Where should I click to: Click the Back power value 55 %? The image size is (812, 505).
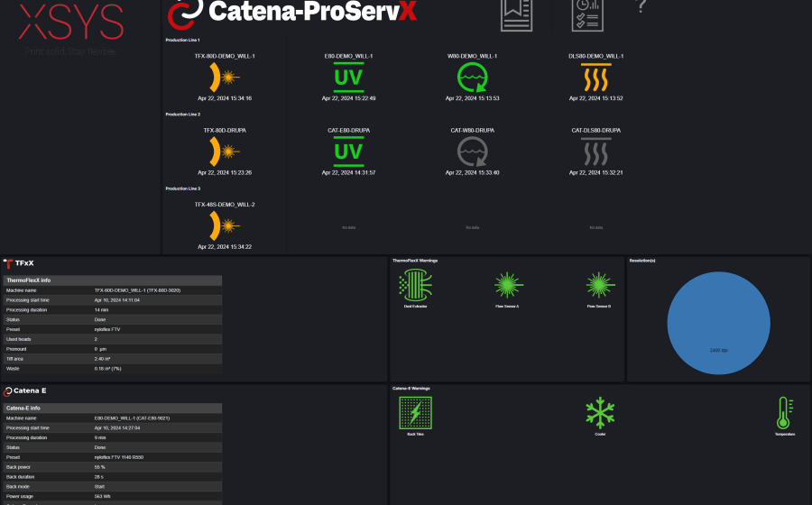tap(99, 467)
